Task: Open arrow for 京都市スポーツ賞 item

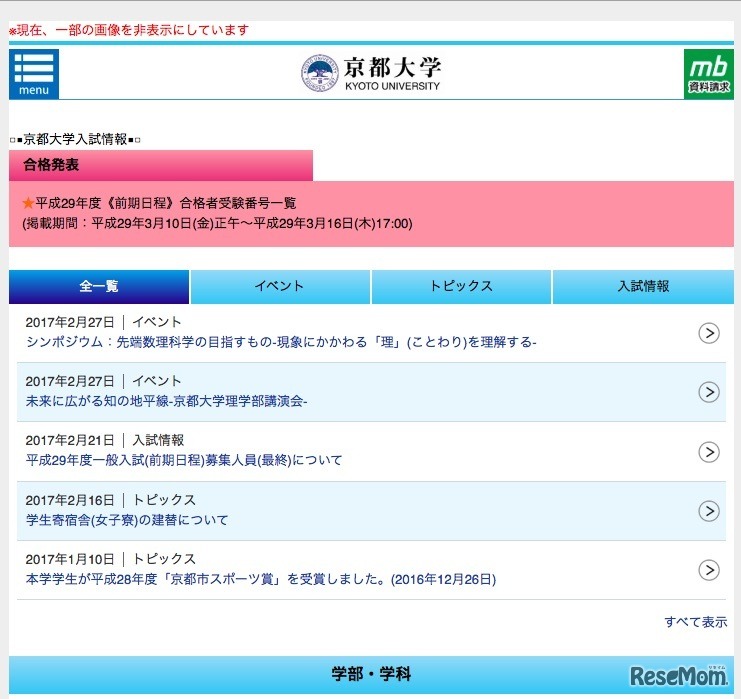Action: (709, 570)
